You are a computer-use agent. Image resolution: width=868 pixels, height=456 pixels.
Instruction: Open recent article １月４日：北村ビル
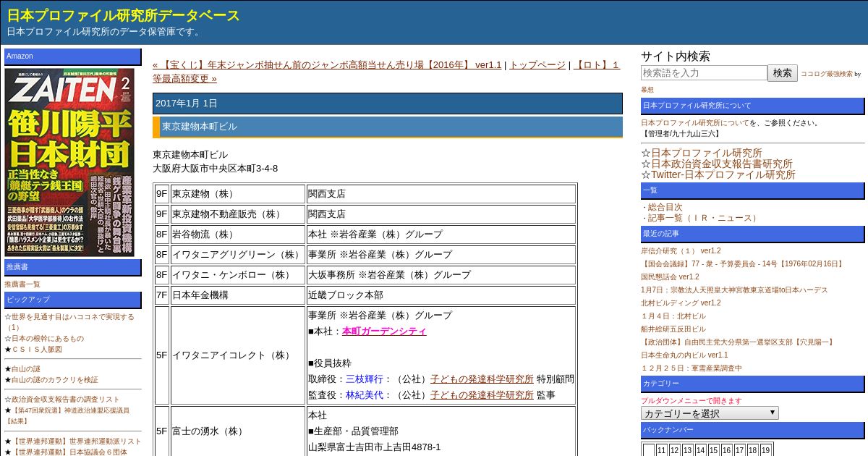(673, 316)
